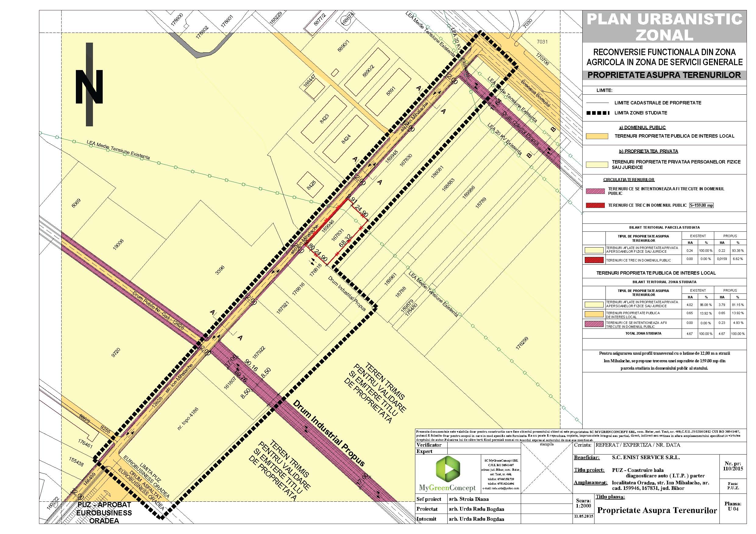
Task: Click the pink hatched legend swatch under Circulatia Terenurilor
Action: click(x=595, y=191)
